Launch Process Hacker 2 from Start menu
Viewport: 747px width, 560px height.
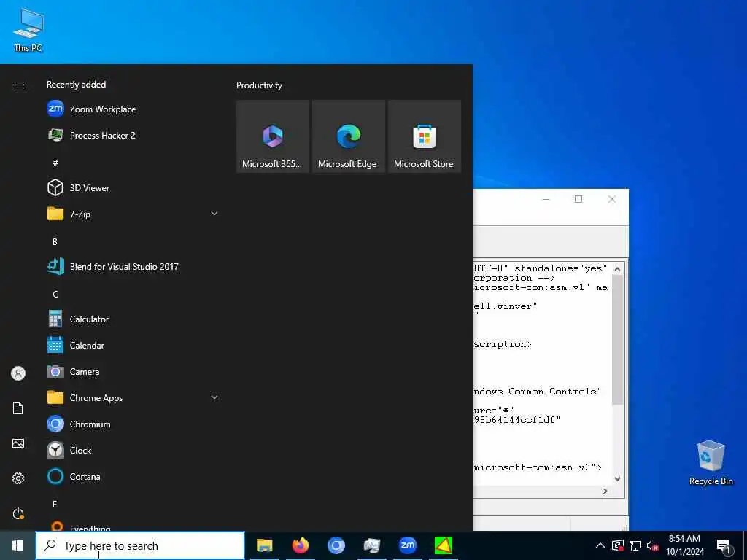click(x=133, y=135)
